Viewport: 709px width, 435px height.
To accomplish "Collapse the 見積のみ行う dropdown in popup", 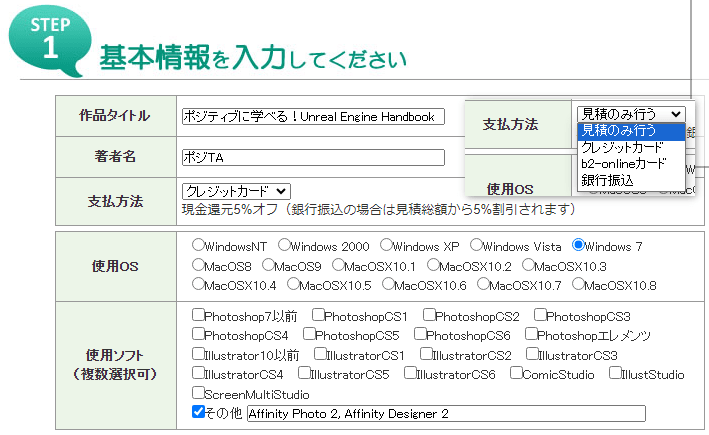I will [631, 113].
